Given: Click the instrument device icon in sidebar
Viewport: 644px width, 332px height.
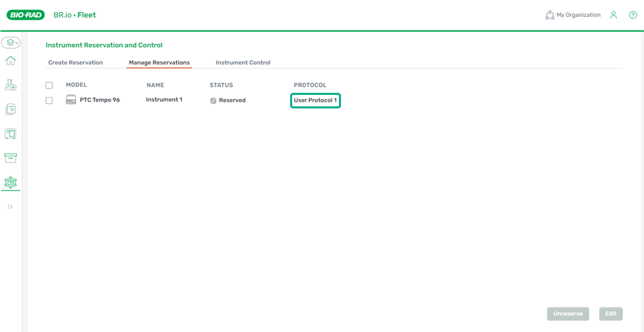Looking at the screenshot, I should point(10,133).
